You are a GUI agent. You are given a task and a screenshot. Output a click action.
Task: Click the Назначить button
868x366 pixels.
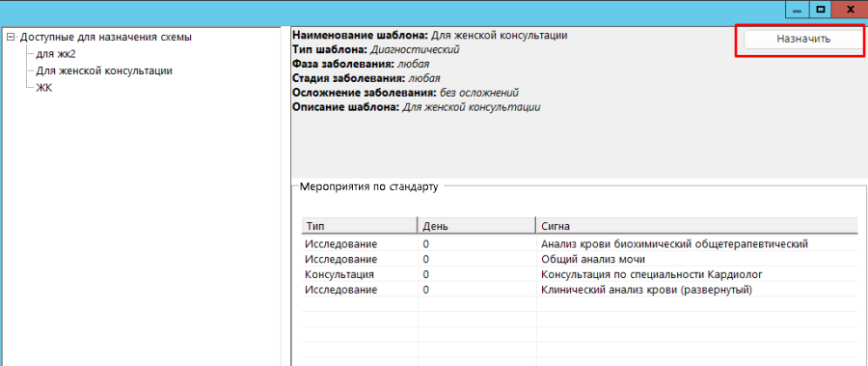coord(802,40)
